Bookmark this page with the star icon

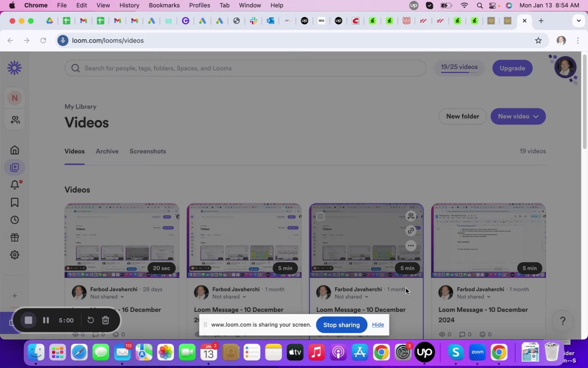(x=538, y=40)
